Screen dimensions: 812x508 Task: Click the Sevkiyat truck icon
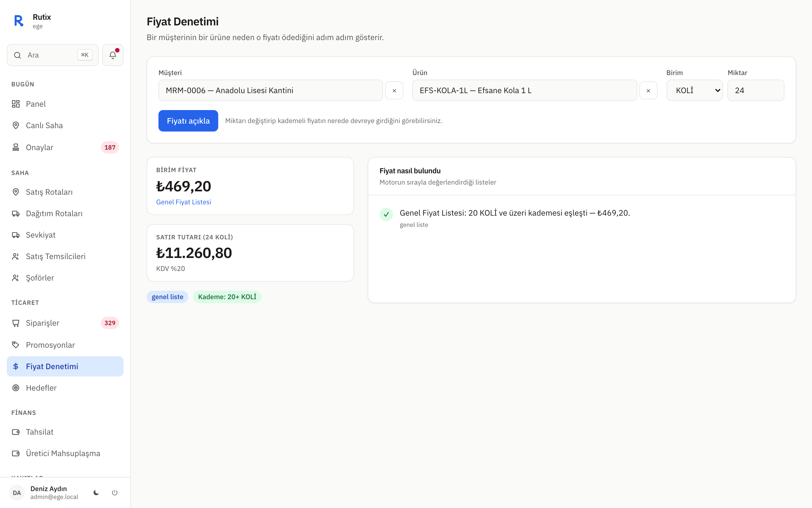[x=16, y=235]
